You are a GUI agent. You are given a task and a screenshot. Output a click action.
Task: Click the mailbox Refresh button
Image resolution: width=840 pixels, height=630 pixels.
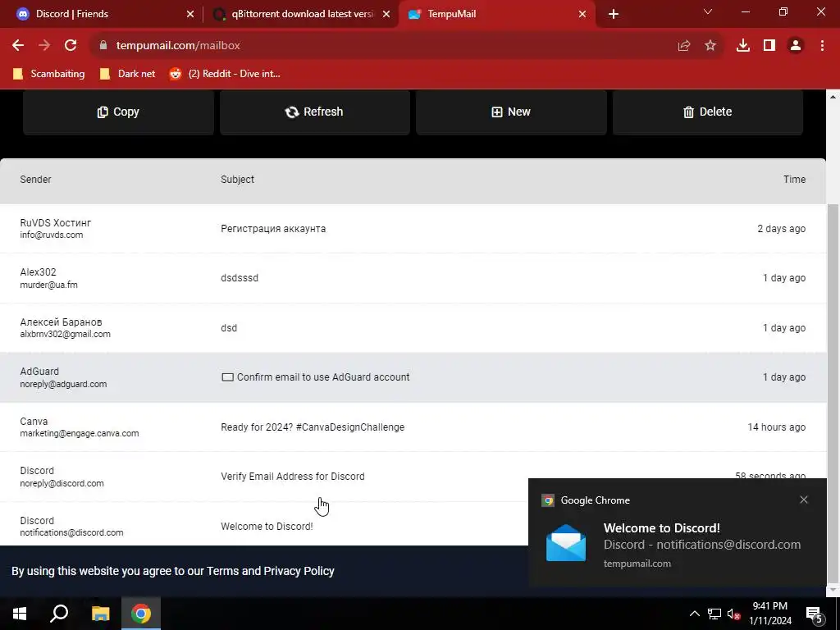coord(314,112)
